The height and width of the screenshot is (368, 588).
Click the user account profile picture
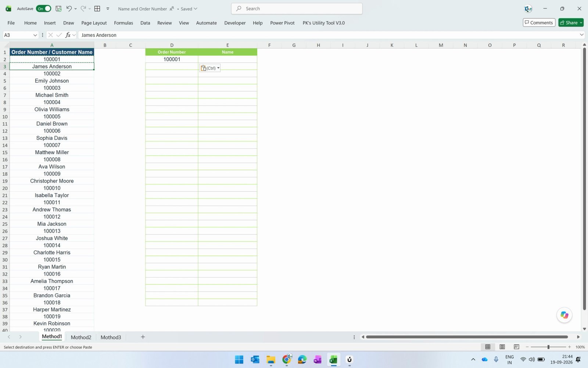coord(528,8)
